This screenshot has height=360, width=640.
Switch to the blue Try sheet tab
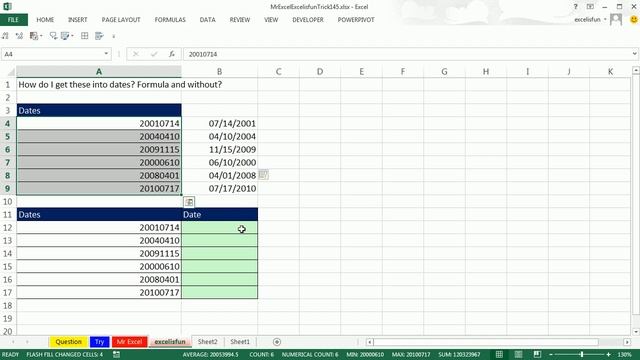click(x=100, y=342)
